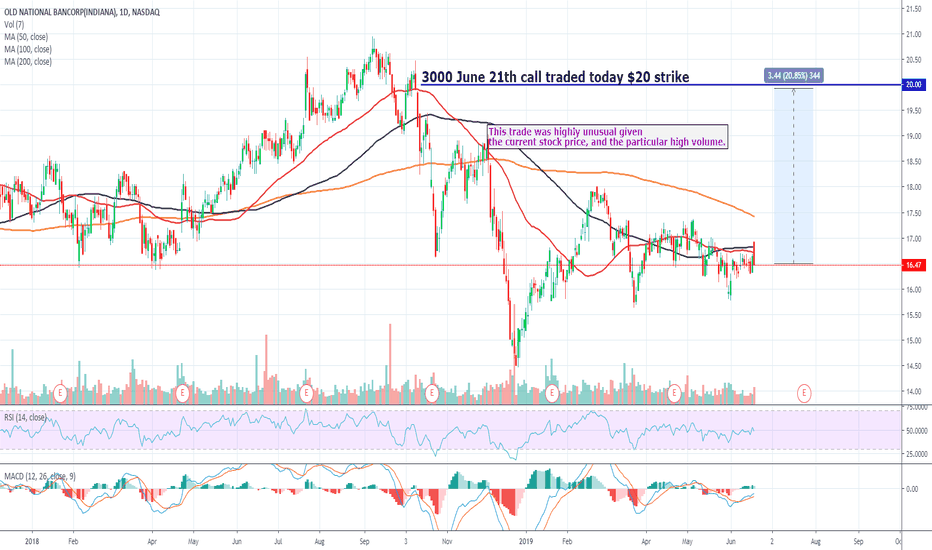This screenshot has width=932, height=550.
Task: Open the earnings marker just before Nov 2018
Action: click(432, 392)
